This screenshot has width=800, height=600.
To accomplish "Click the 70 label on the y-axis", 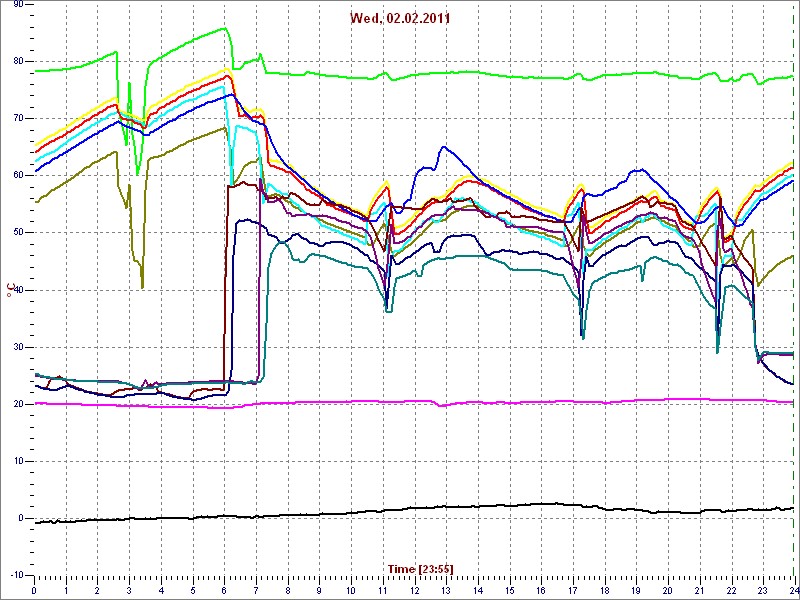I will tap(17, 119).
